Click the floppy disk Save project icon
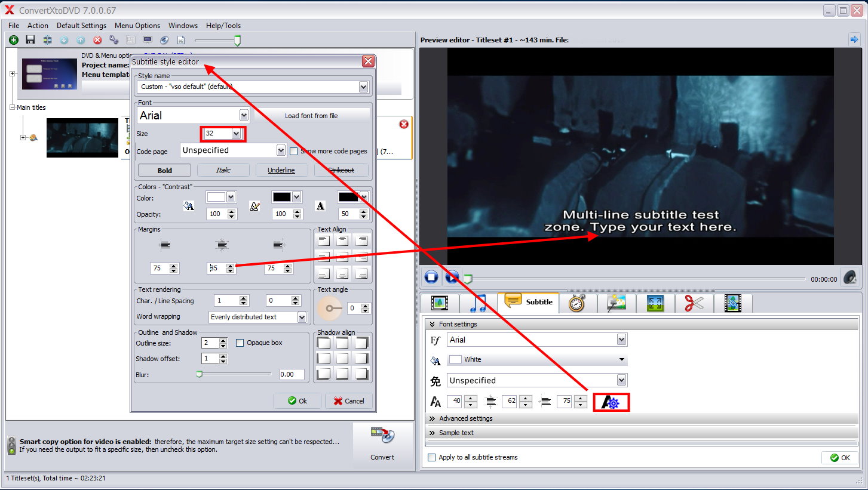This screenshot has width=868, height=490. 30,40
